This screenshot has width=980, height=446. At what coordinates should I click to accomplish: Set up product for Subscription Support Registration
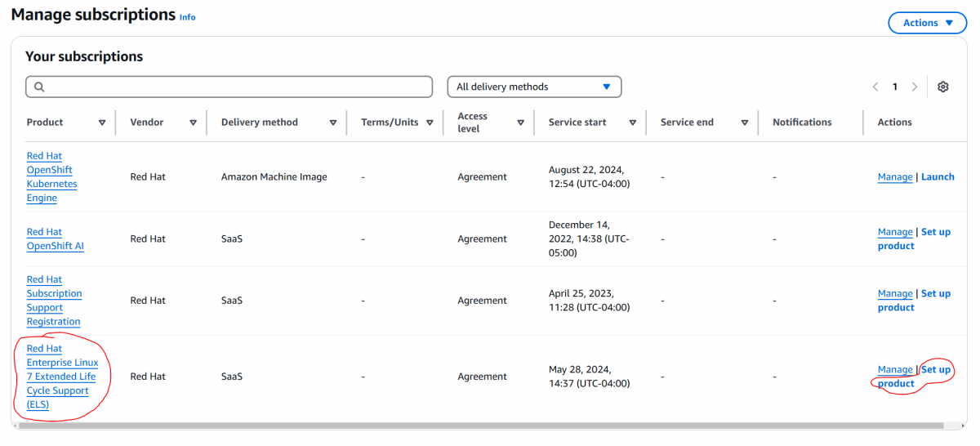tap(915, 301)
